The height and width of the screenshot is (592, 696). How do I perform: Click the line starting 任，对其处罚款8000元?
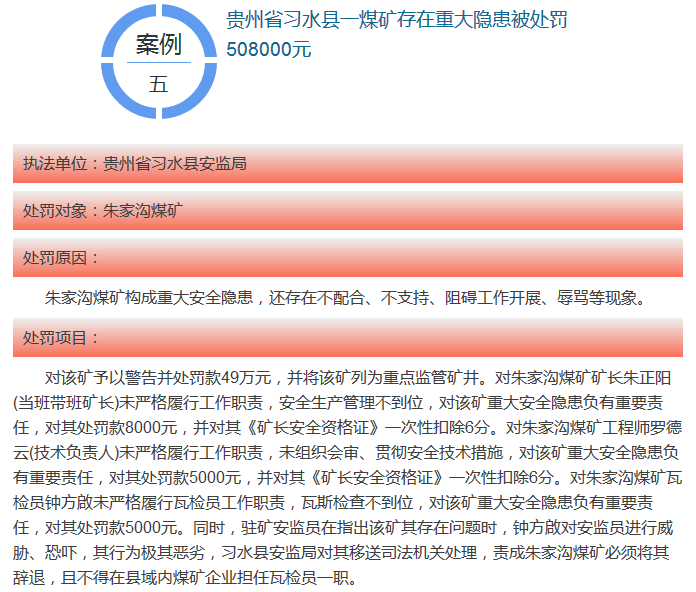[348, 427]
